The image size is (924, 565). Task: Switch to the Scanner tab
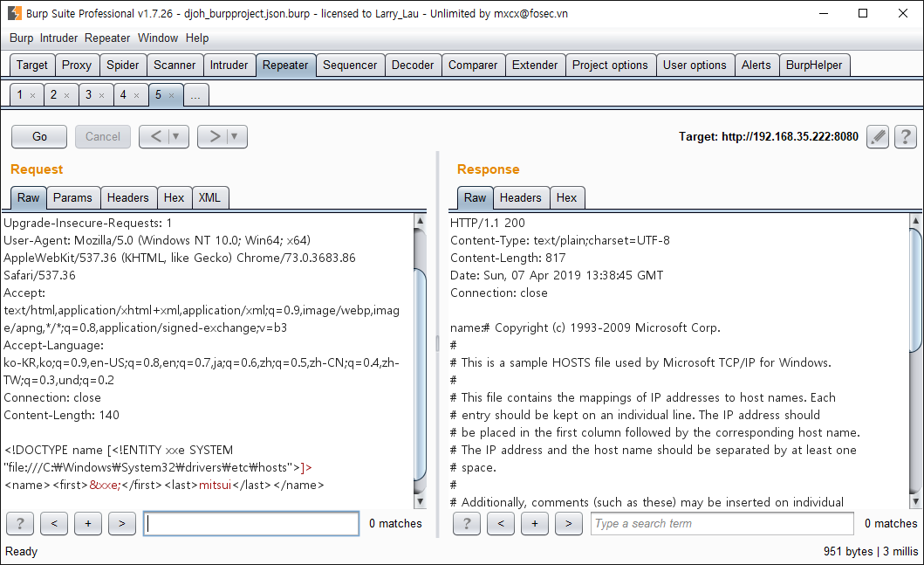coord(175,65)
